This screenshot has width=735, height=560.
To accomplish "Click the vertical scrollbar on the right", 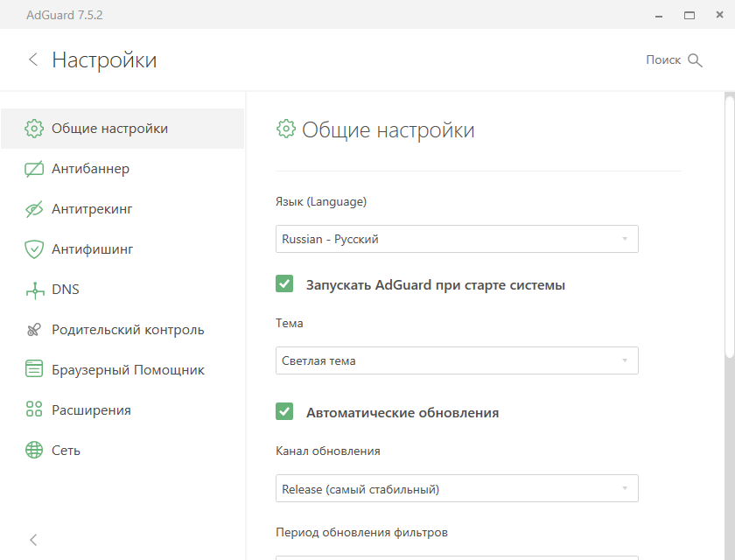I will [x=730, y=227].
